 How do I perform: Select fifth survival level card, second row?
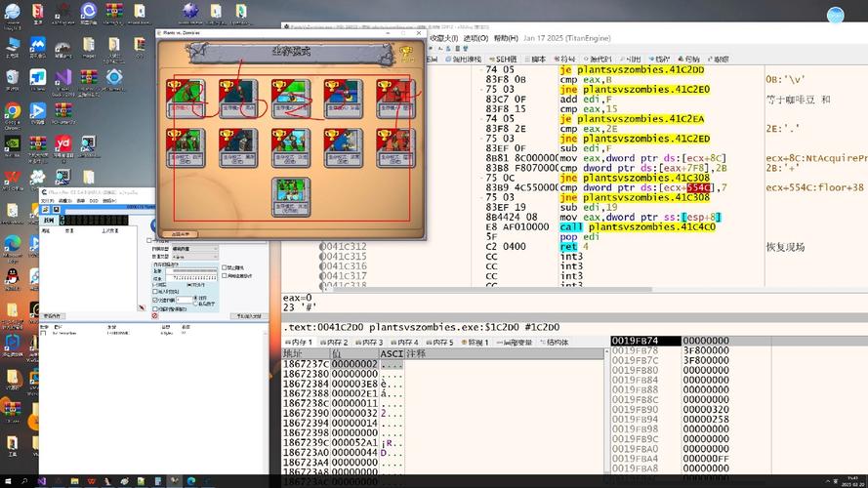click(x=395, y=147)
